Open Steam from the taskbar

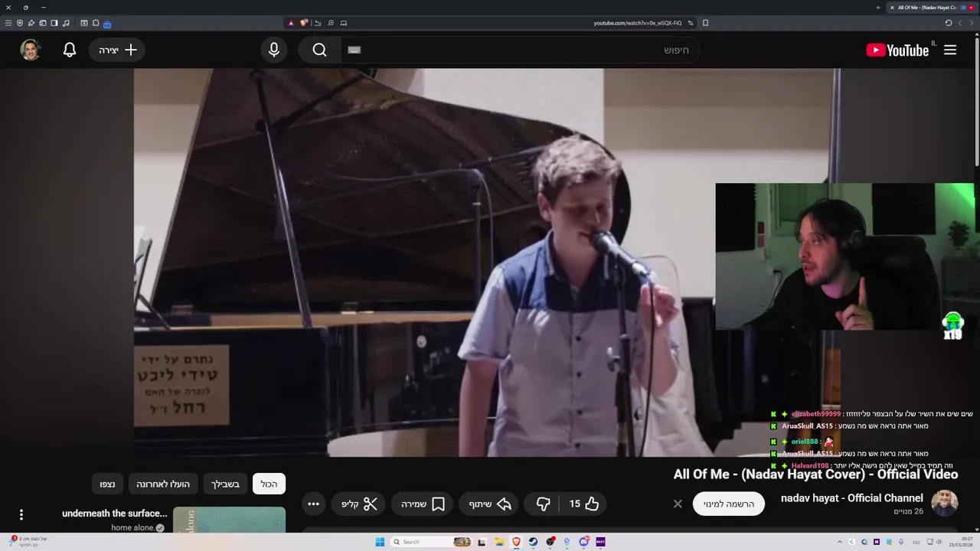(x=533, y=542)
